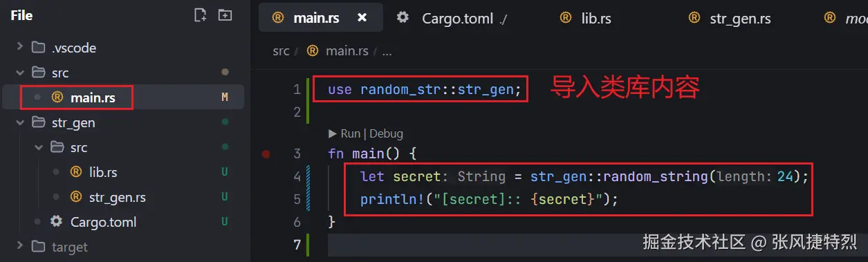The width and height of the screenshot is (868, 262).
Task: Click the Rust icon beside lib.rs in tree
Action: (x=76, y=172)
